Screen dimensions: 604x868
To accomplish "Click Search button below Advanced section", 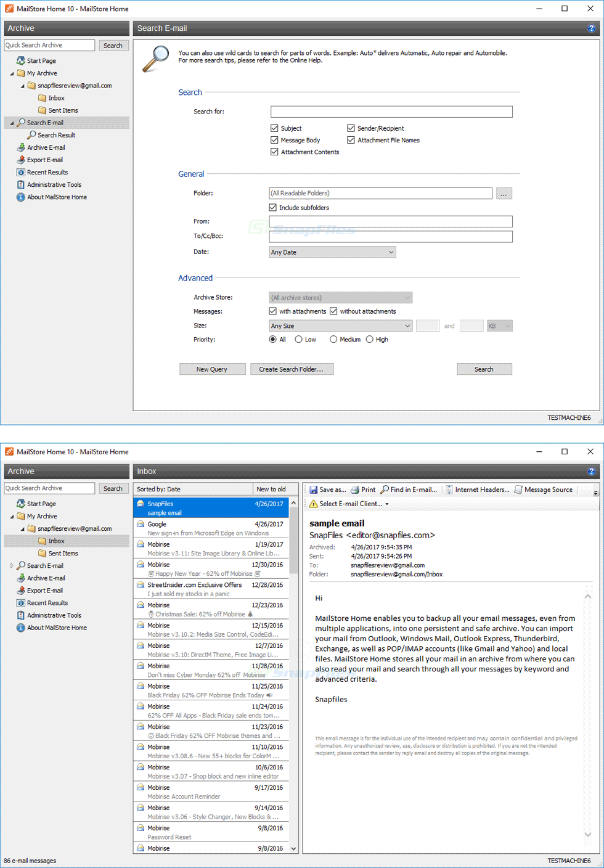I will 484,369.
